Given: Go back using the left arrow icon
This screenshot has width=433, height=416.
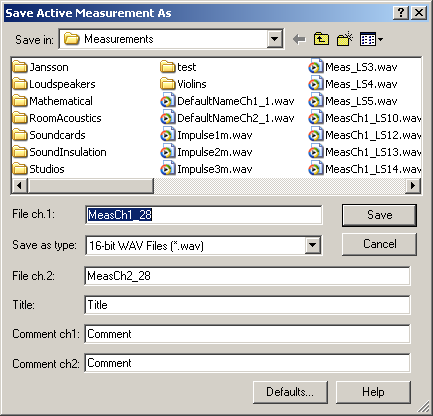Looking at the screenshot, I should click(x=299, y=39).
